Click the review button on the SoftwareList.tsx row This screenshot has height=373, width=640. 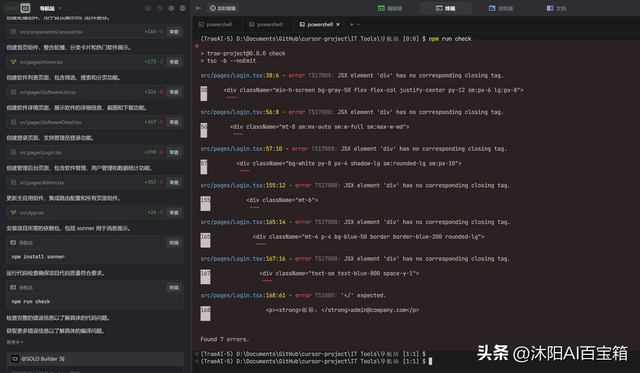[174, 92]
